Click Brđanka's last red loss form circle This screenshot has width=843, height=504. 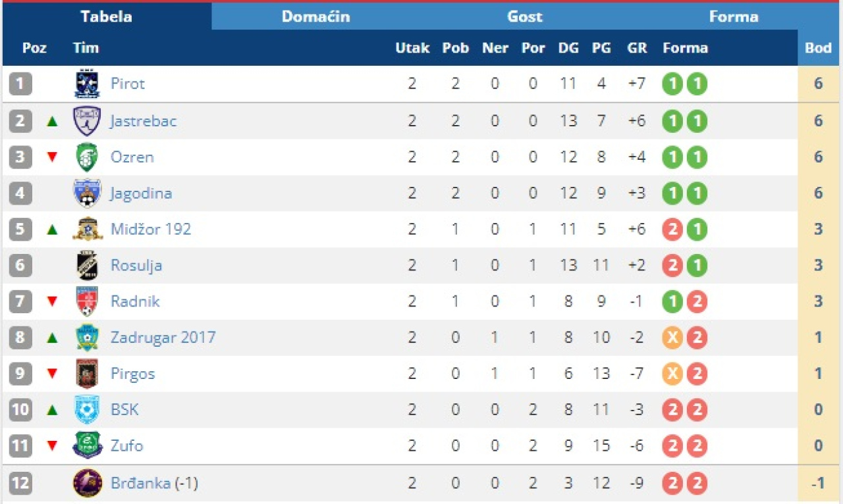[x=697, y=484]
